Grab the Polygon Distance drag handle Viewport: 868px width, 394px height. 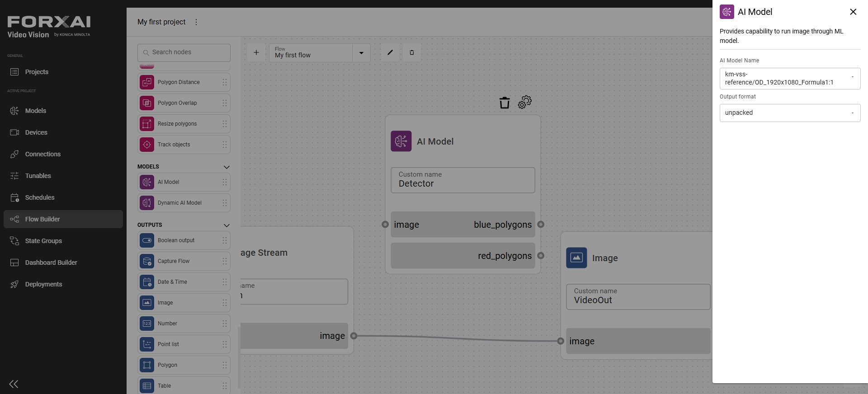tap(225, 82)
